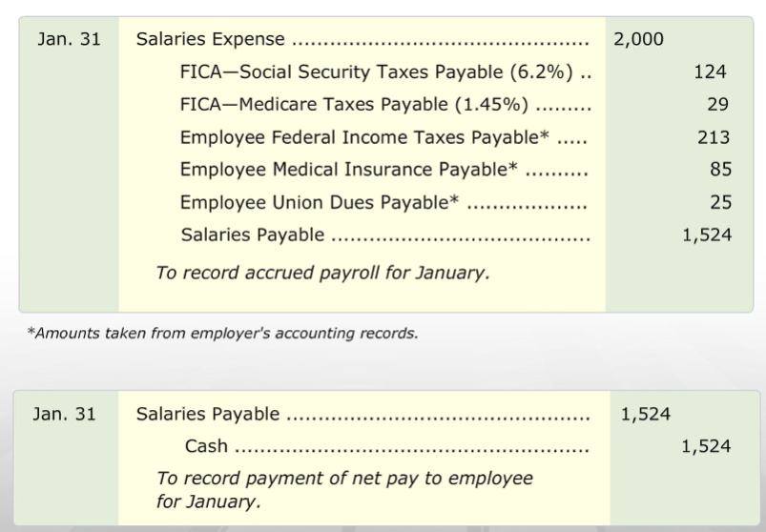The width and height of the screenshot is (766, 532).
Task: Select the 1,524 Cash credit amount
Action: tap(706, 446)
